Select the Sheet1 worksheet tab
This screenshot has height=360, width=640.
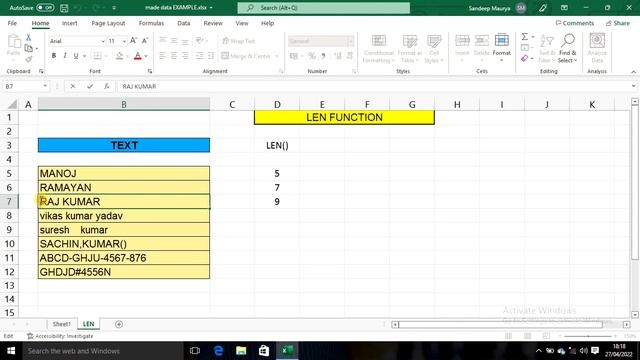[x=62, y=324]
